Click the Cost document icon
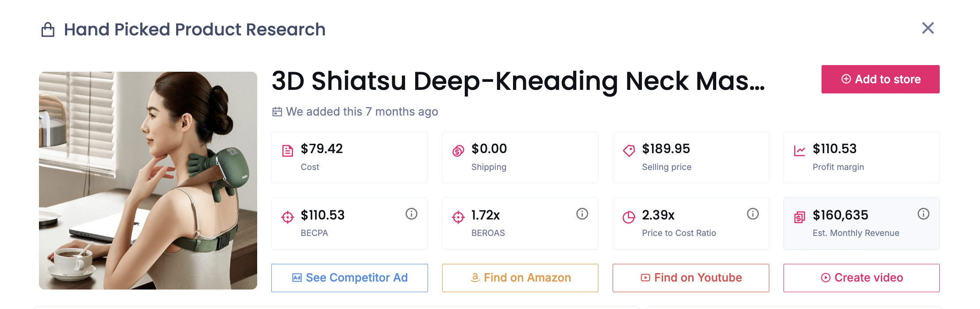The image size is (980, 309). point(288,151)
